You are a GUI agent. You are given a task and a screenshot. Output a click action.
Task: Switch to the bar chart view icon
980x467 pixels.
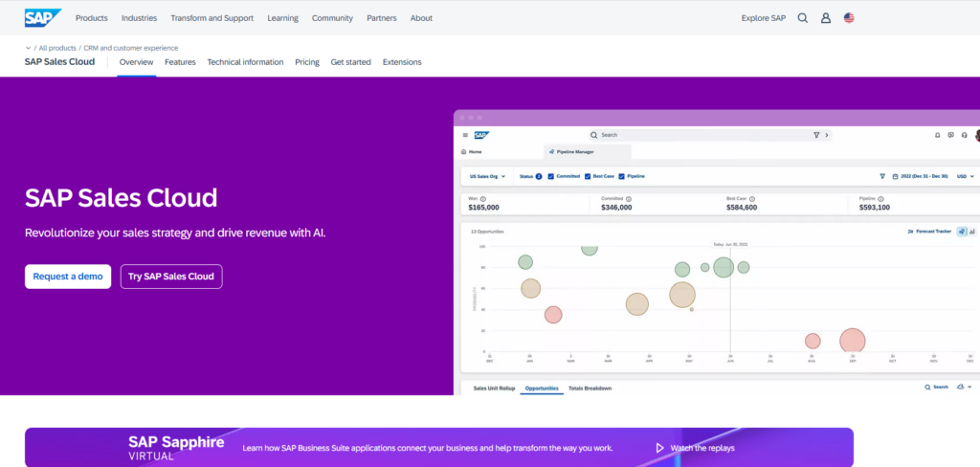tap(972, 232)
